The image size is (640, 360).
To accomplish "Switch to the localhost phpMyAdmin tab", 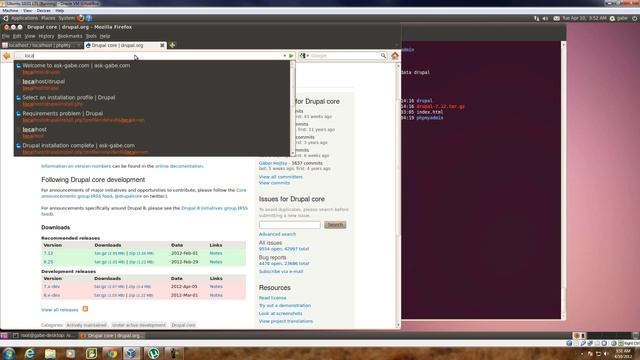I will pyautogui.click(x=41, y=45).
